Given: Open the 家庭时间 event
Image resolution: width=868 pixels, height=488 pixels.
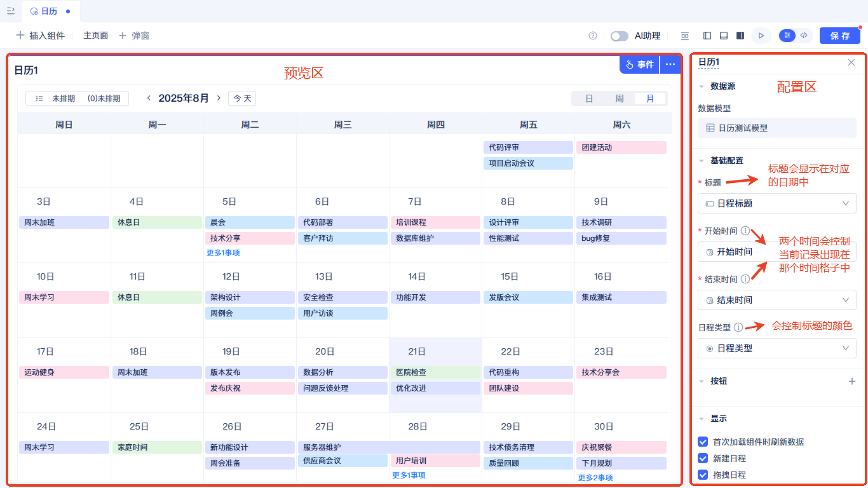Looking at the screenshot, I should (157, 447).
